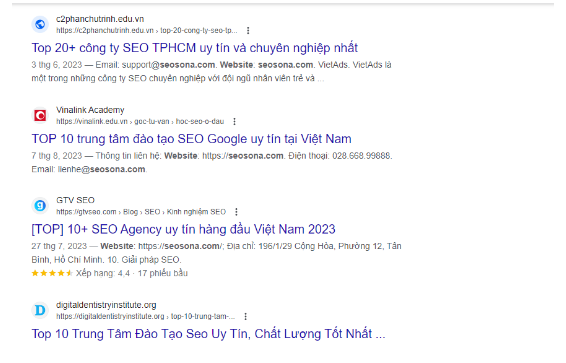The height and width of the screenshot is (363, 566).
Task: Click the gtvseo.com Blog breadcrumb URL
Action: [141, 212]
